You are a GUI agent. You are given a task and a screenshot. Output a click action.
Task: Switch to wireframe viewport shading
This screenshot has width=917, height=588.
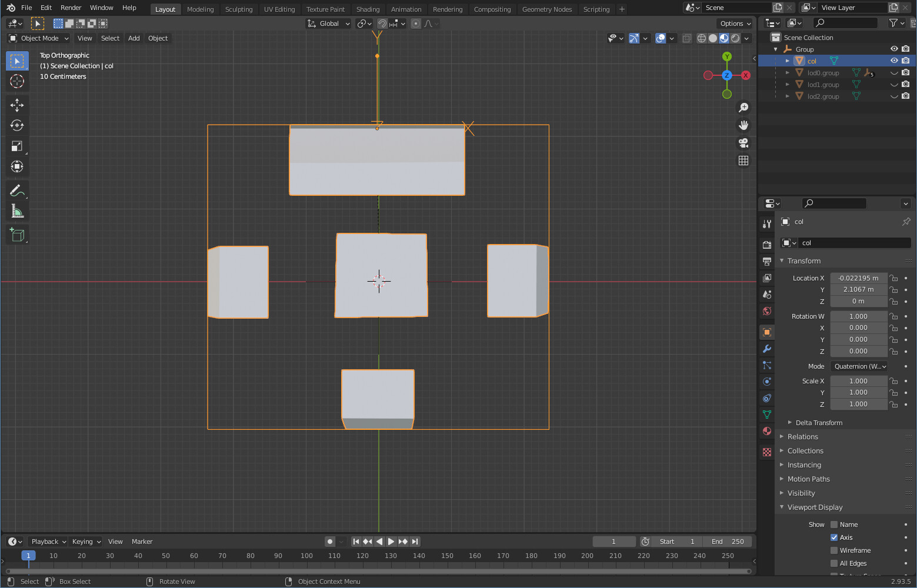point(701,38)
